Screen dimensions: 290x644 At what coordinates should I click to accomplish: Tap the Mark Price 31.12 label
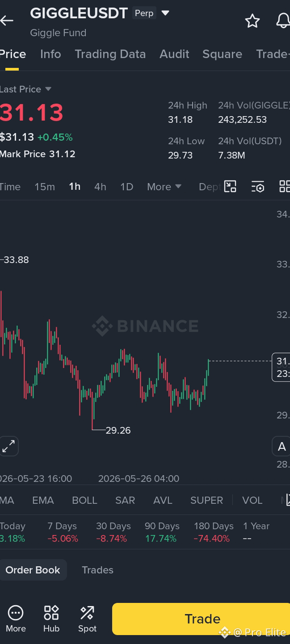coord(38,154)
